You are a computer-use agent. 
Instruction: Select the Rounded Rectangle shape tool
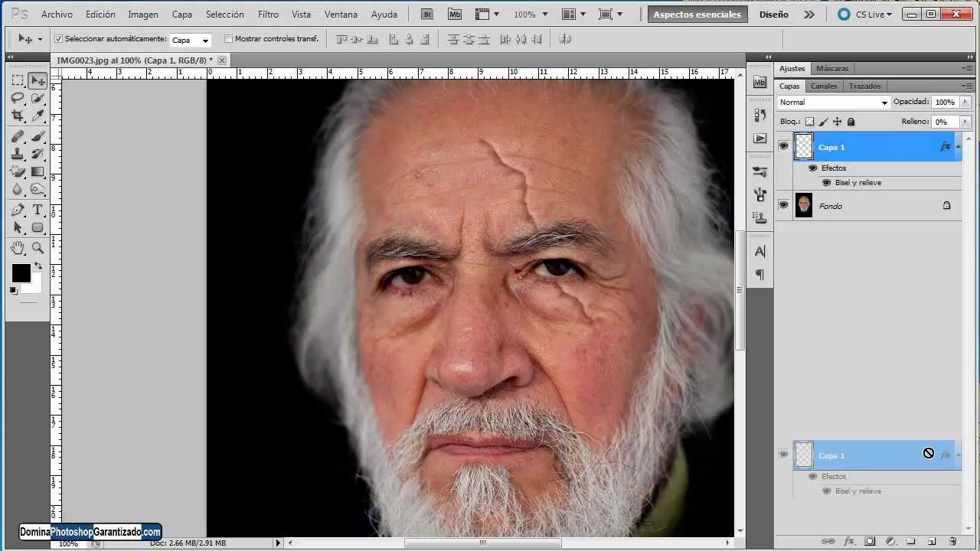pos(38,228)
